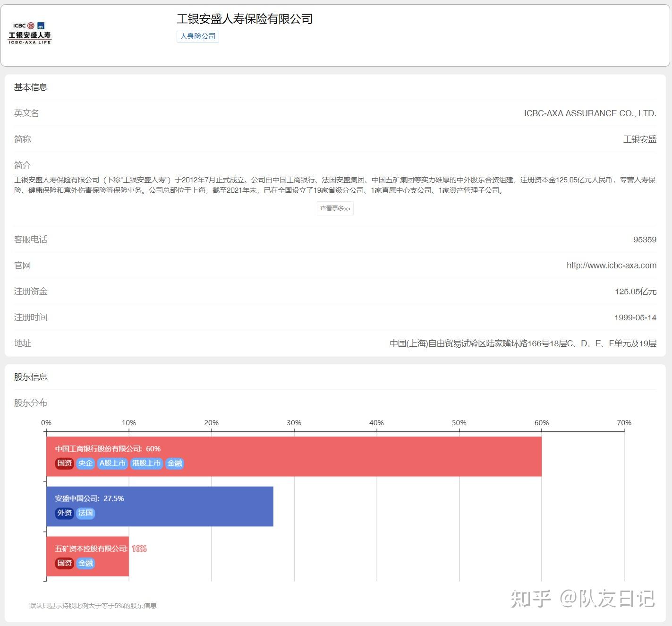The image size is (672, 626).
Task: Click the 五矿资本控股 10% red bar
Action: pos(87,556)
